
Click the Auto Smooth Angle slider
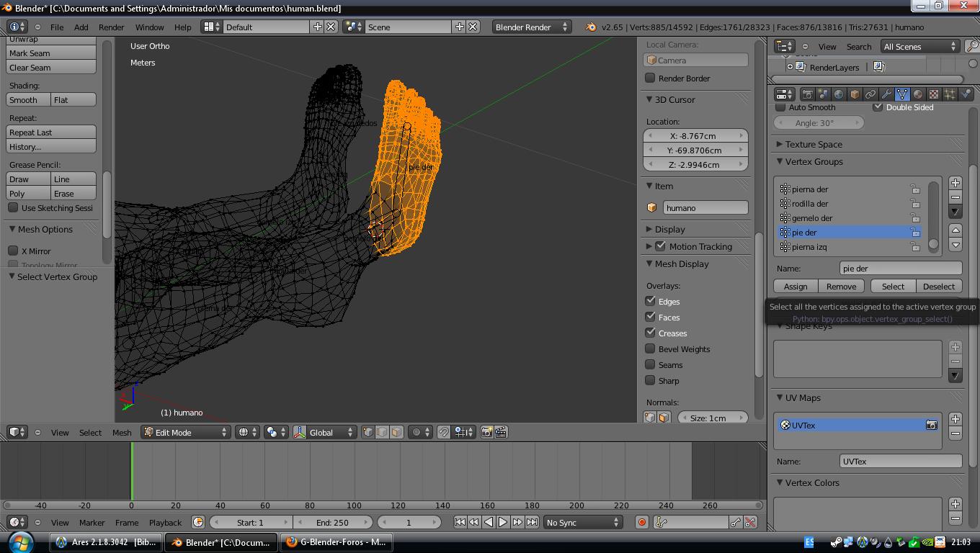(x=814, y=123)
